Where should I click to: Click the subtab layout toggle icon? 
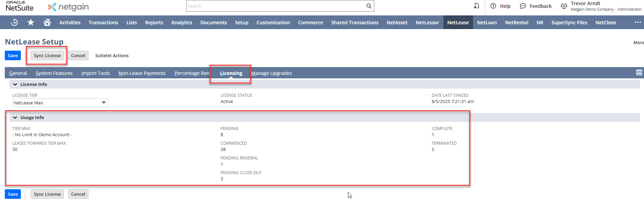click(x=639, y=73)
